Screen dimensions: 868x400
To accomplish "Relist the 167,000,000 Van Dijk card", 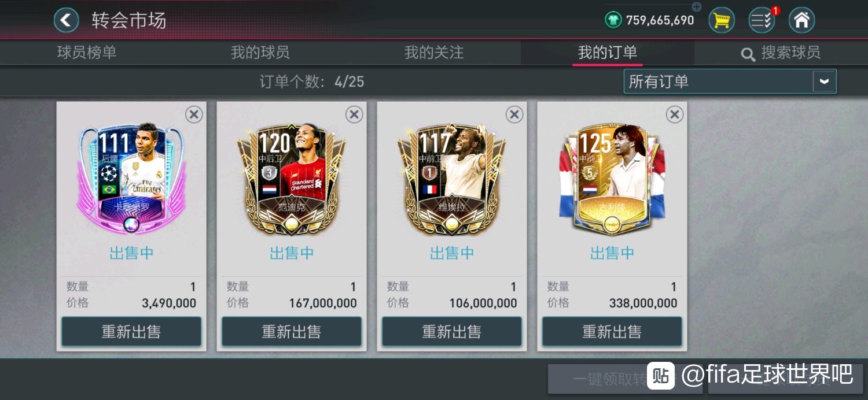I will click(x=292, y=332).
